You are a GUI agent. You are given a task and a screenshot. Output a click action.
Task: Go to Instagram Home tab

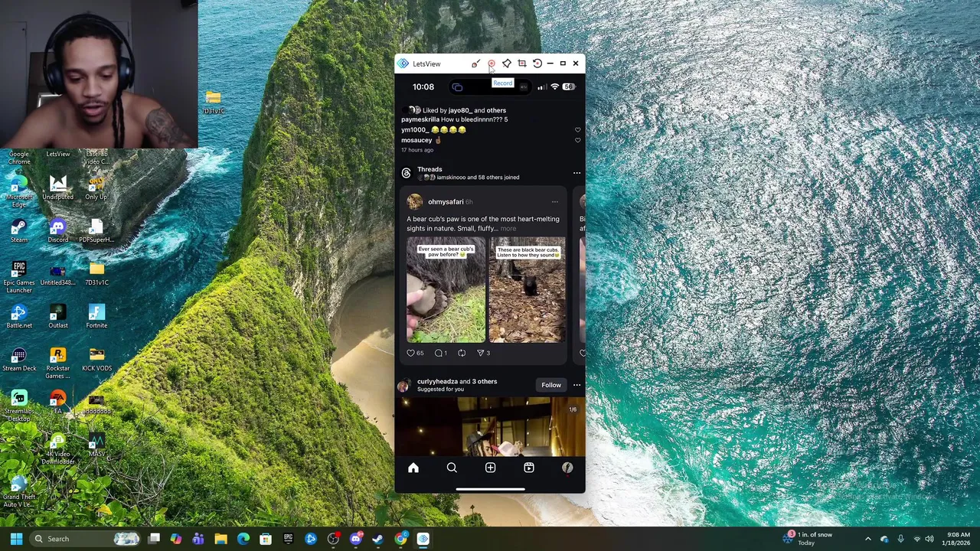pyautogui.click(x=413, y=468)
